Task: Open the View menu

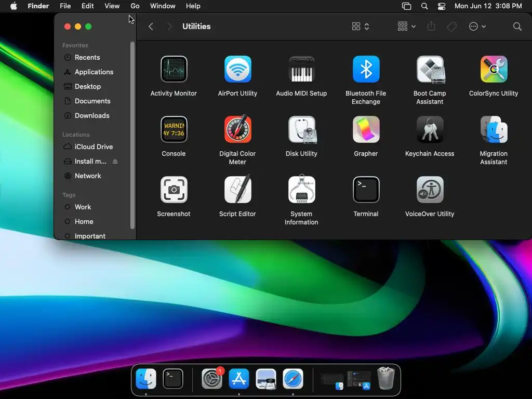Action: coord(112,6)
